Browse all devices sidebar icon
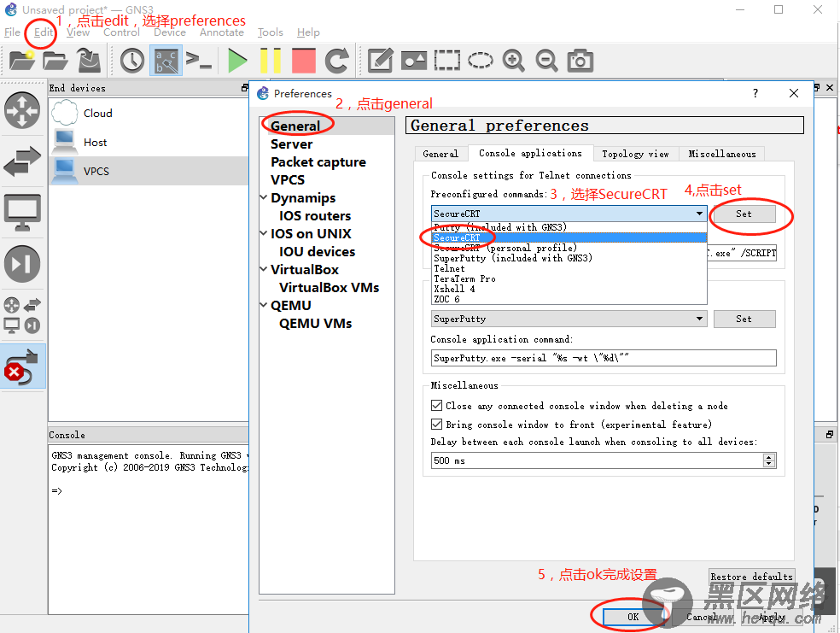Screen dimensions: 840x633 click(22, 316)
